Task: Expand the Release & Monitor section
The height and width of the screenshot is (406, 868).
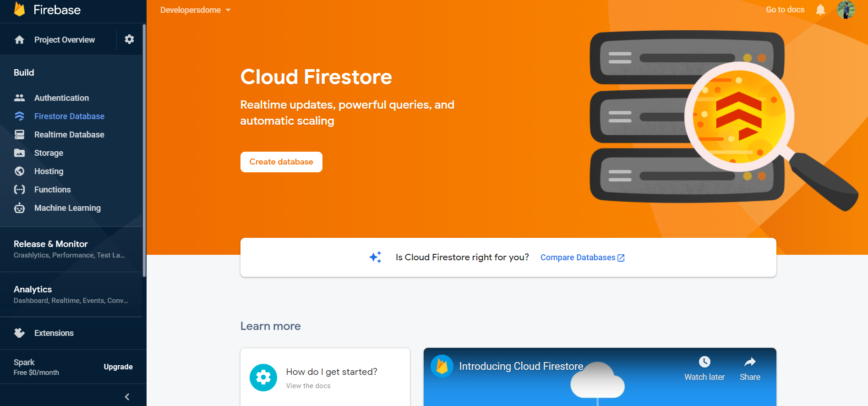Action: 69,249
